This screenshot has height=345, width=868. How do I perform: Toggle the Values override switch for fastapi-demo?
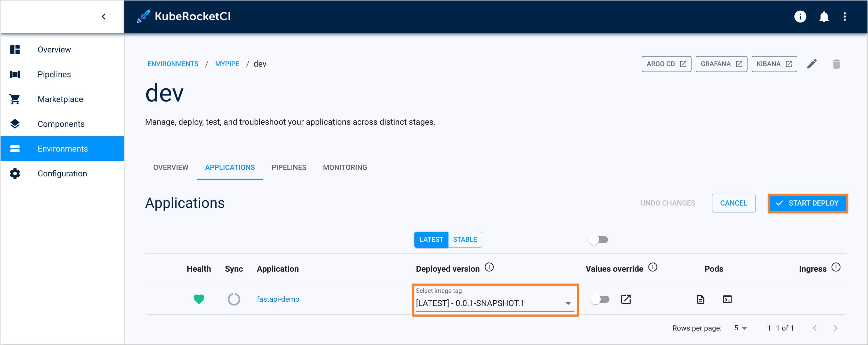(599, 299)
